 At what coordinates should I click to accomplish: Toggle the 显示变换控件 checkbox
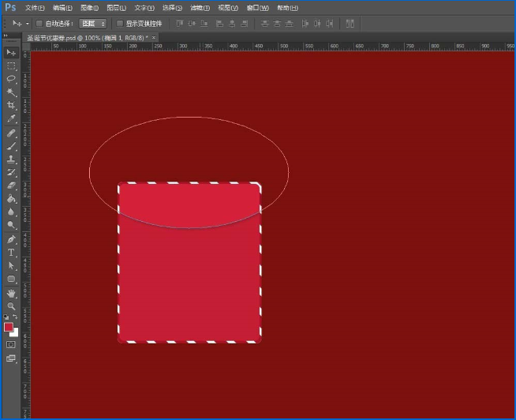click(x=120, y=24)
